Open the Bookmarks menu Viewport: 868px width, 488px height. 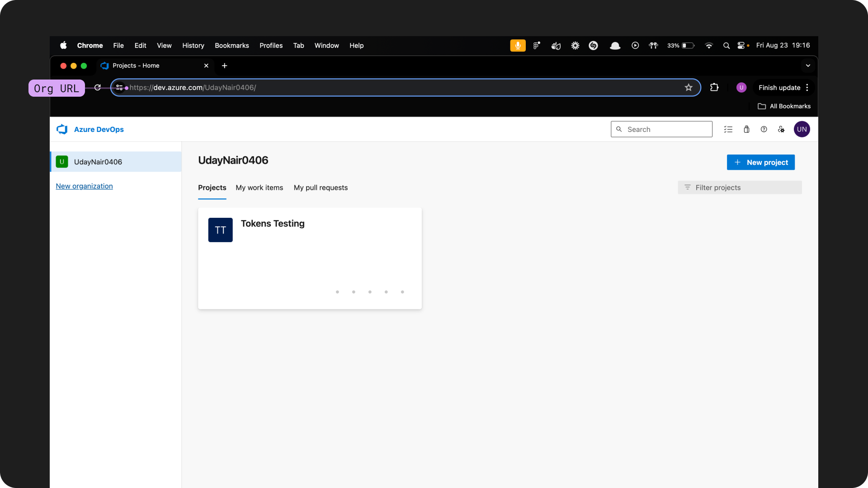232,45
